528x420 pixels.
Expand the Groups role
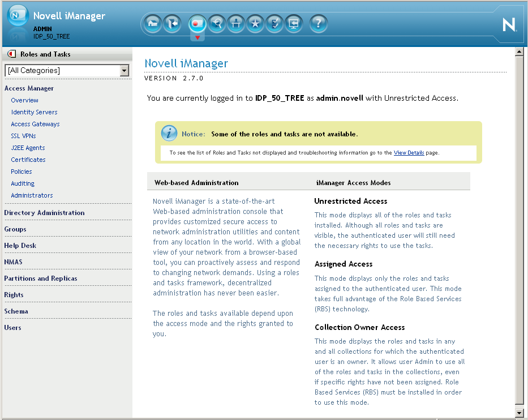point(15,229)
